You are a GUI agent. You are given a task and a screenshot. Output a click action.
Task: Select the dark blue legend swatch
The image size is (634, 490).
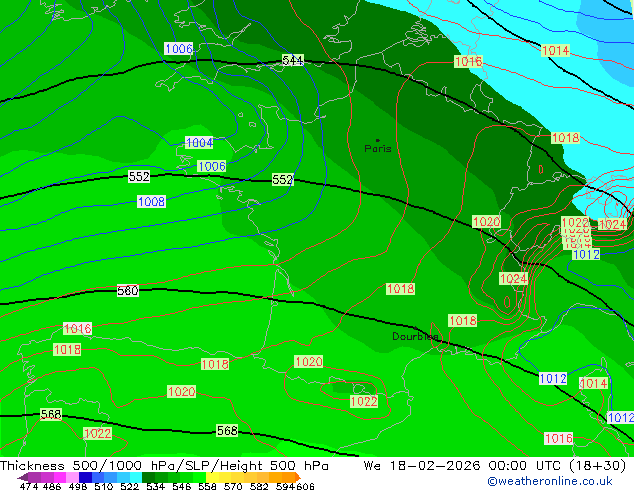(x=85, y=477)
